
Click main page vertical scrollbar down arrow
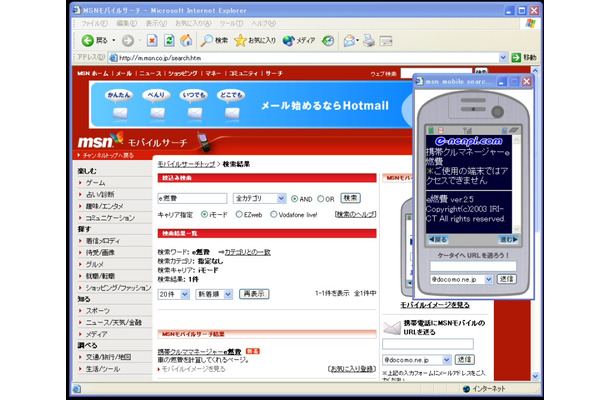535,376
